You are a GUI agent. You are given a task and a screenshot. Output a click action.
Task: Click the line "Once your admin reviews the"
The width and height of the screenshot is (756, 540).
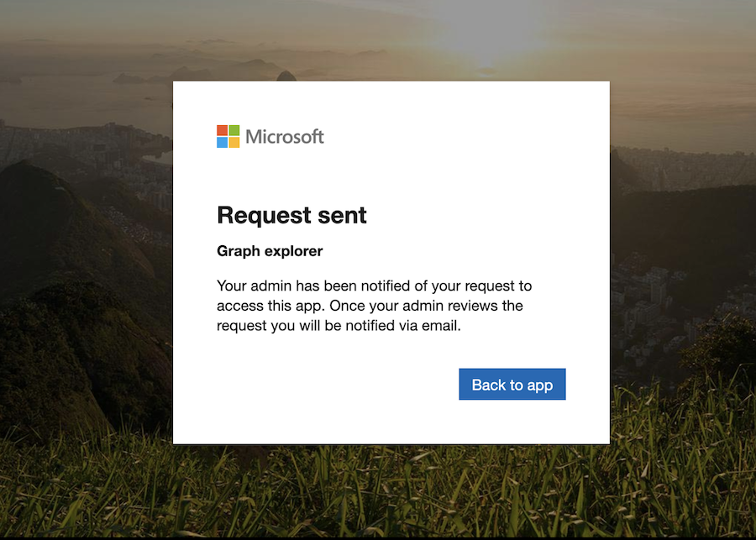pyautogui.click(x=426, y=306)
